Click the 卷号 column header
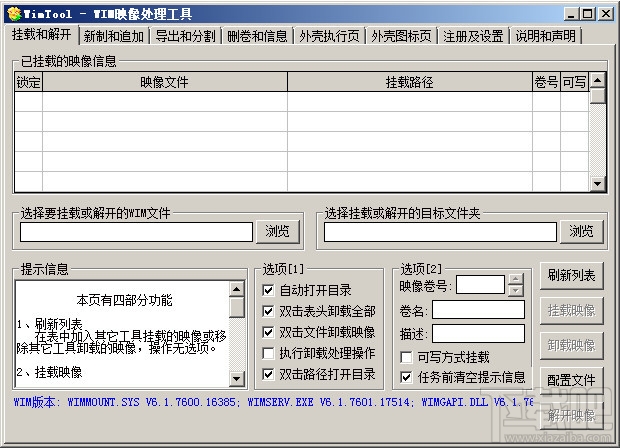This screenshot has height=448, width=620. click(546, 82)
